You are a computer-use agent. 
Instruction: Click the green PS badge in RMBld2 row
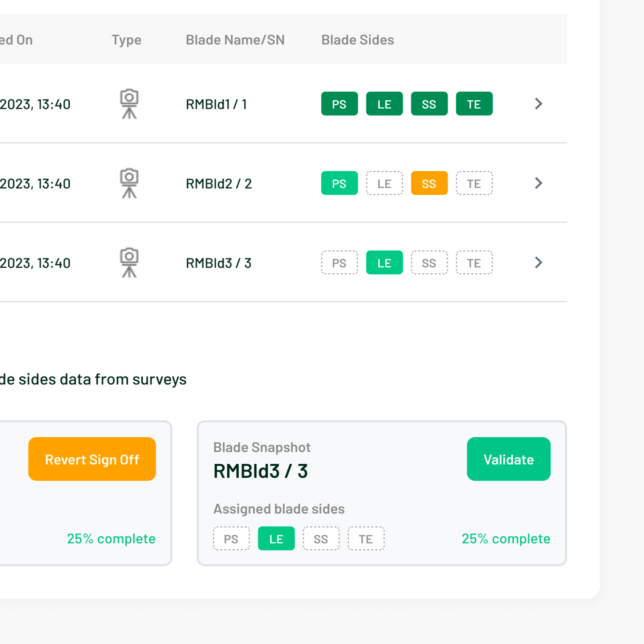[x=339, y=183]
